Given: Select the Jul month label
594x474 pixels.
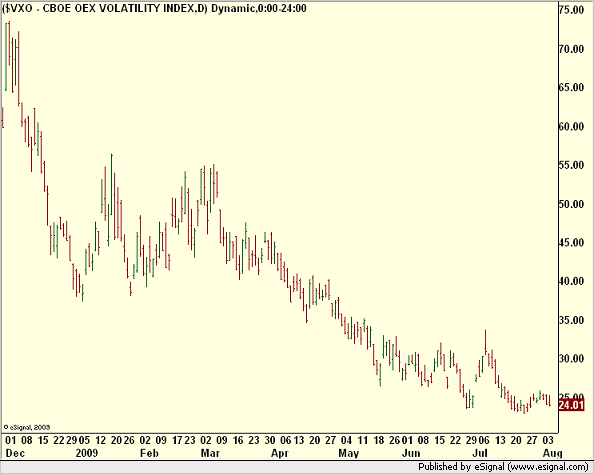Looking at the screenshot, I should coord(480,453).
